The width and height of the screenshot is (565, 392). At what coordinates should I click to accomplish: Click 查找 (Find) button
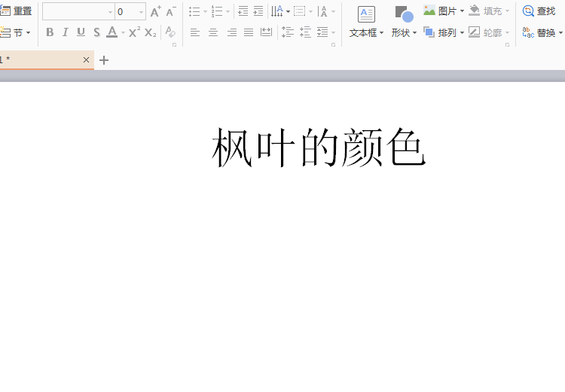[x=539, y=11]
